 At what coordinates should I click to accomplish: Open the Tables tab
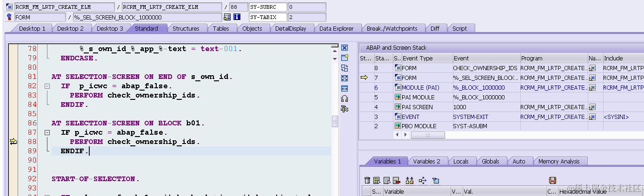click(221, 28)
